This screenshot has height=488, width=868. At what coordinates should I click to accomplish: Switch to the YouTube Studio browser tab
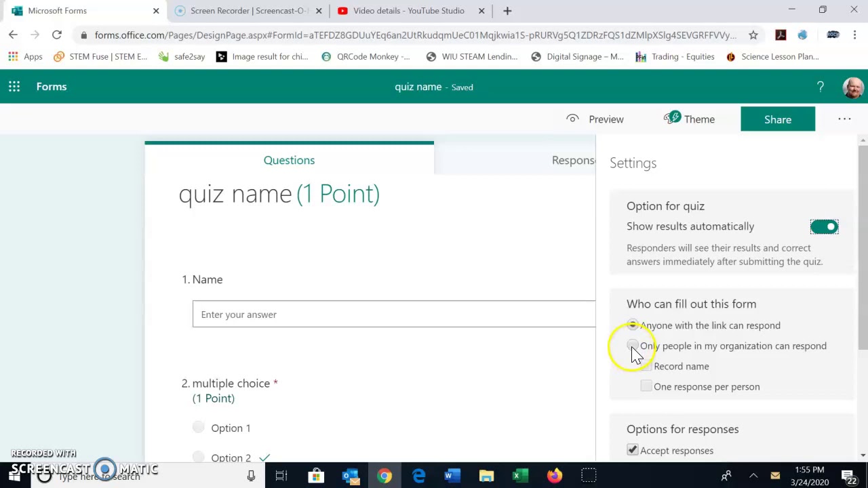click(408, 11)
